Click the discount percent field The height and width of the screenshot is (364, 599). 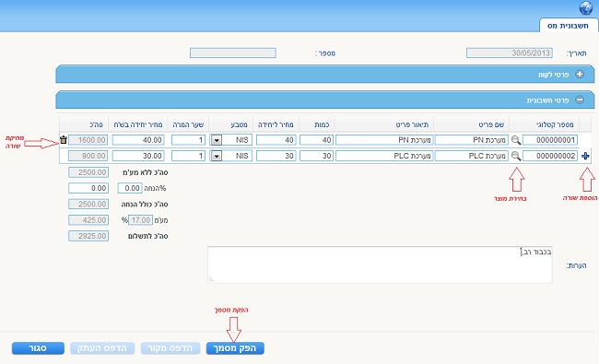130,188
